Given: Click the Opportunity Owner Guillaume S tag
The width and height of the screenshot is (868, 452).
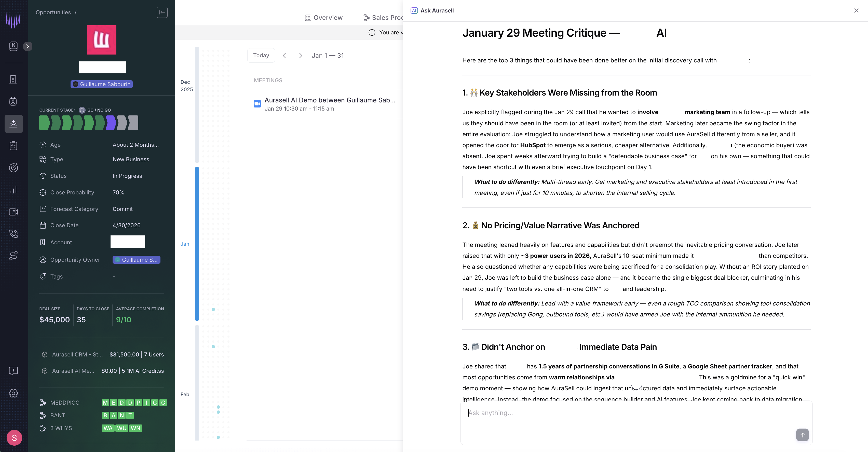Looking at the screenshot, I should click(136, 260).
